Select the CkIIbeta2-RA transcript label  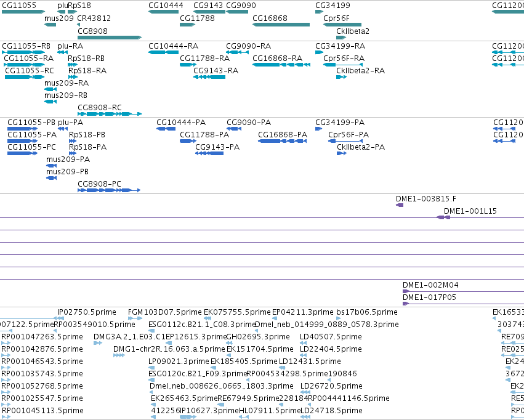(360, 70)
